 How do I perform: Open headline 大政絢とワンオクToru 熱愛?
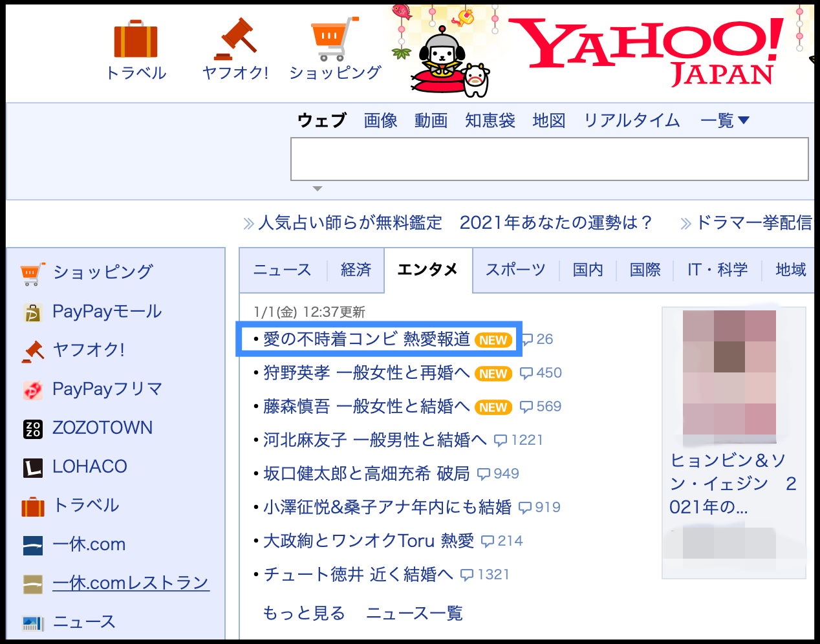(x=369, y=541)
